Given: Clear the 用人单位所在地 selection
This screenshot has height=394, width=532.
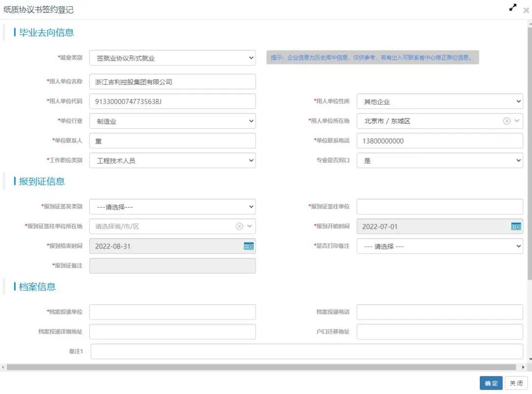Looking at the screenshot, I should (x=506, y=121).
